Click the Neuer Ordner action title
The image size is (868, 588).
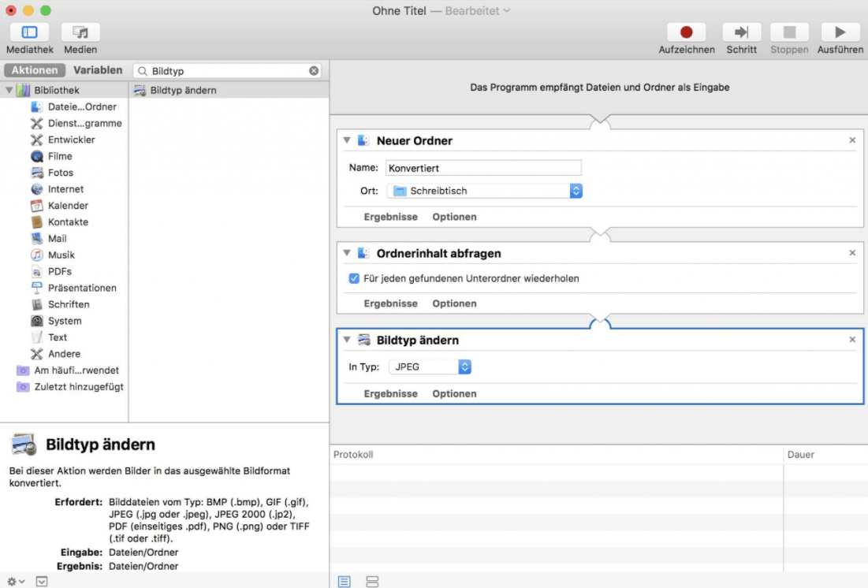tap(415, 140)
